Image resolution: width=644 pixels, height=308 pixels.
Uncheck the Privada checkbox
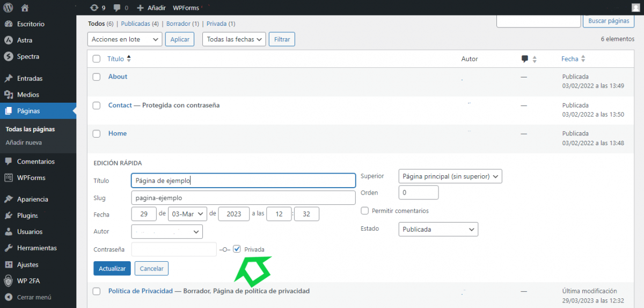point(237,249)
